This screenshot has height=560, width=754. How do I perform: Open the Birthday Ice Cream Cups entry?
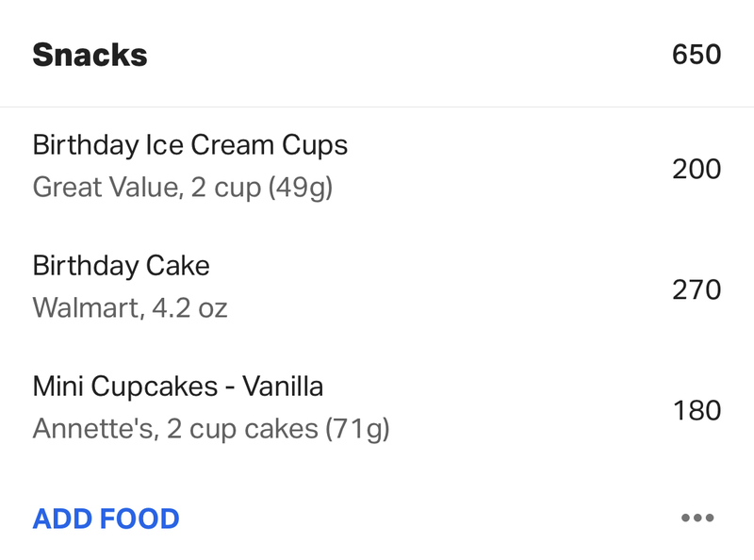(x=377, y=167)
